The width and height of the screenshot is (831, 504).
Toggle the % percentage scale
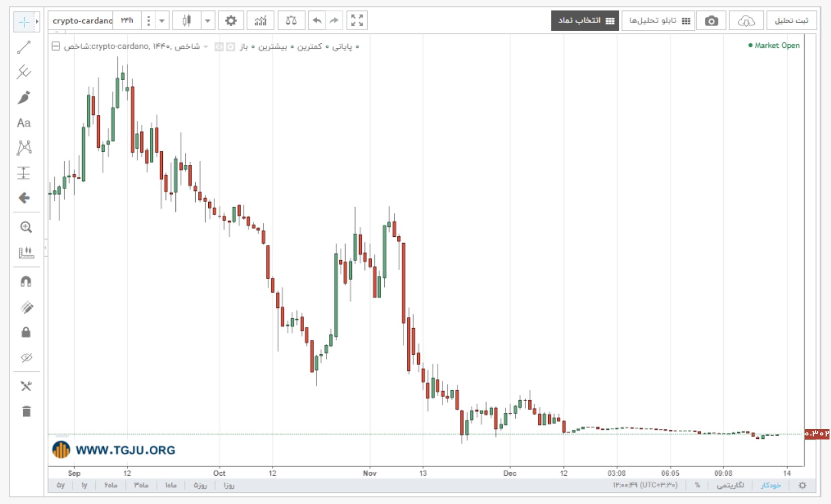697,485
